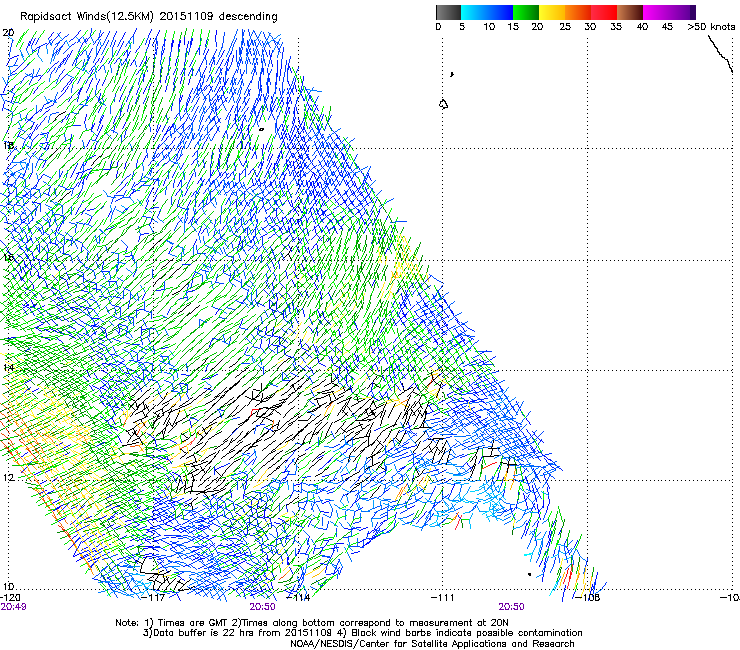Image resolution: width=740 pixels, height=650 pixels.
Task: Click the NOAA/NESDIS credit line
Action: click(432, 644)
